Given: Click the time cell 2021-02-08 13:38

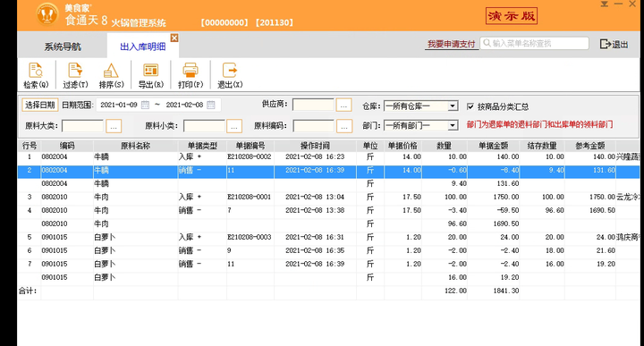Looking at the screenshot, I should click(x=315, y=211).
